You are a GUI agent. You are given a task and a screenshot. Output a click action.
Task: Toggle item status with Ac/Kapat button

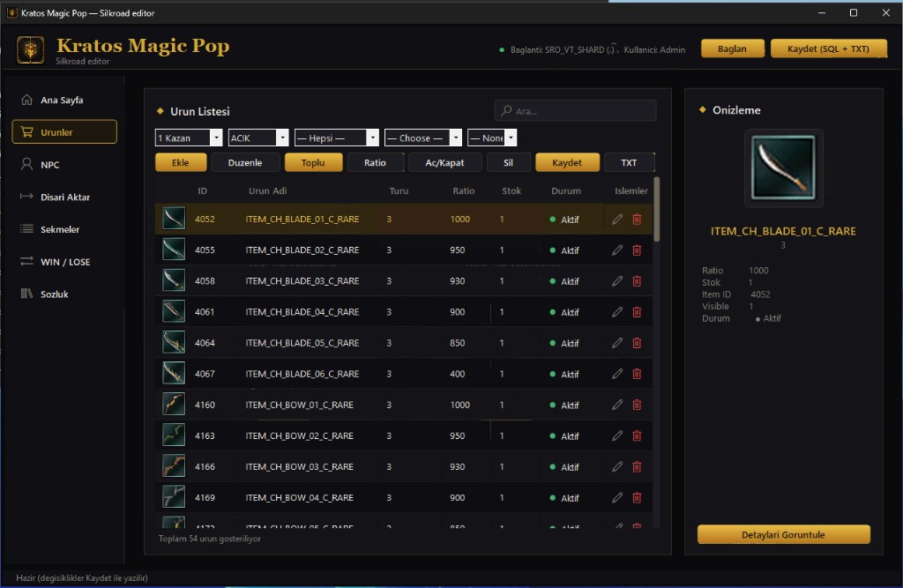(x=444, y=162)
